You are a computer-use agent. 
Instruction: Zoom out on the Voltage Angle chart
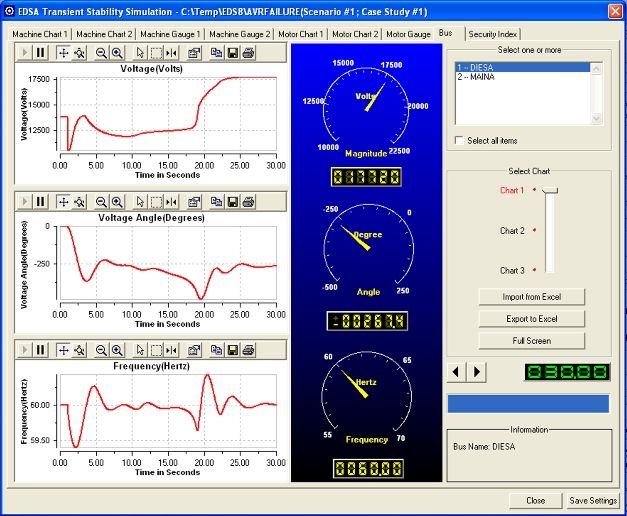[x=102, y=202]
